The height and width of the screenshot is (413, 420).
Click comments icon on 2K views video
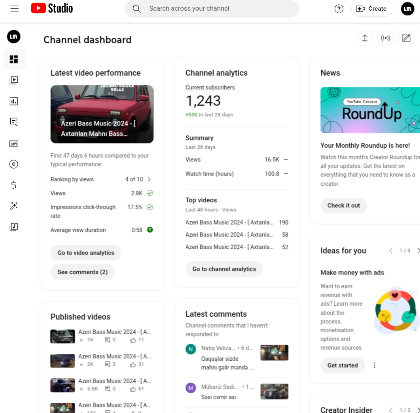click(x=107, y=364)
